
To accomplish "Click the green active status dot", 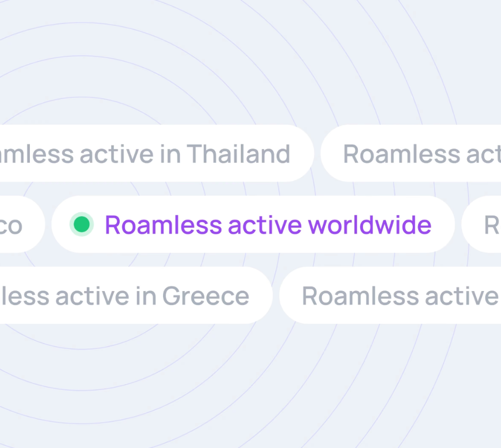I will 81,224.
